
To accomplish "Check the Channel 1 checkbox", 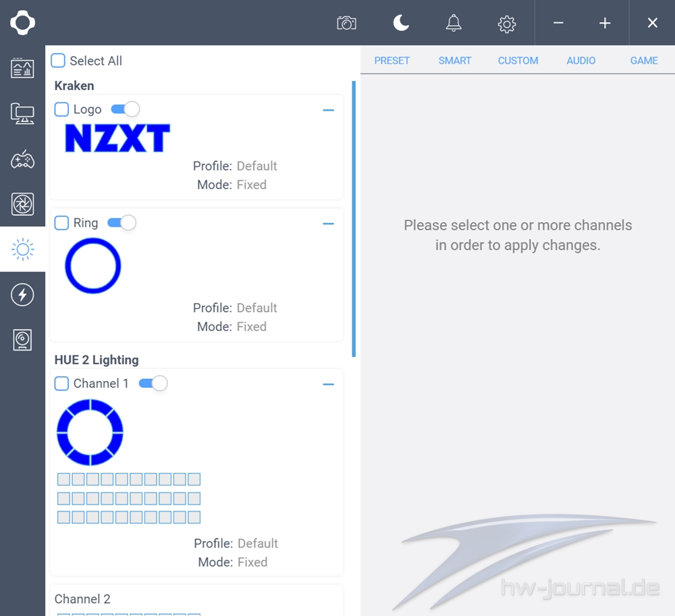I will 61,384.
